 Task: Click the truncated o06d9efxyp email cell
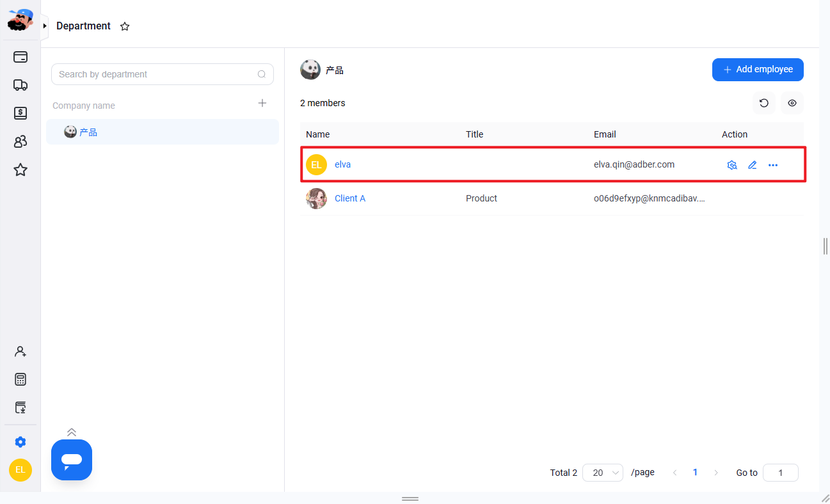[x=650, y=198]
